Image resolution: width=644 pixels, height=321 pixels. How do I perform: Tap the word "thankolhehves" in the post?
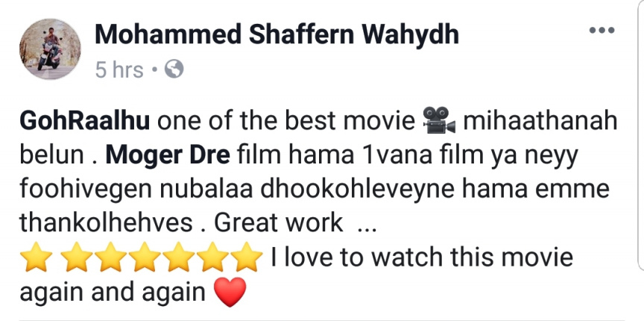point(106,223)
